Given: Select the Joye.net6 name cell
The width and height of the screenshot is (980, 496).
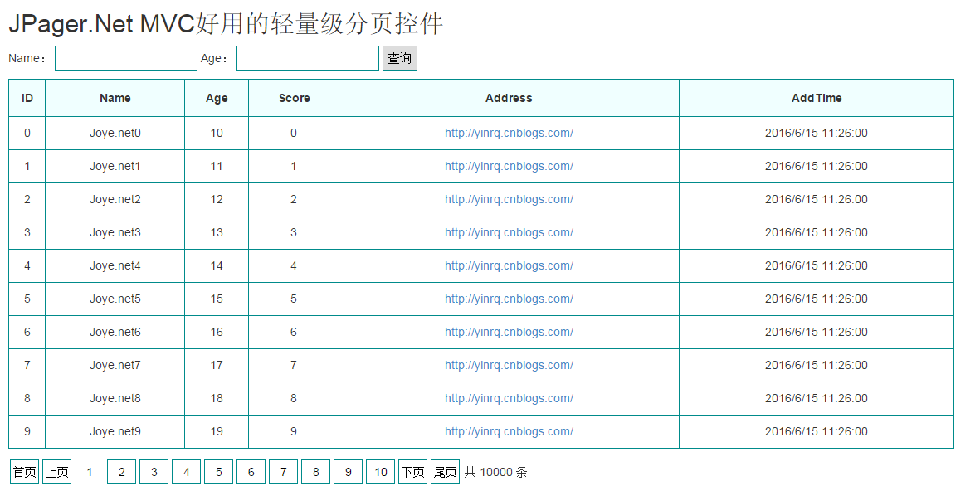Looking at the screenshot, I should [x=115, y=332].
